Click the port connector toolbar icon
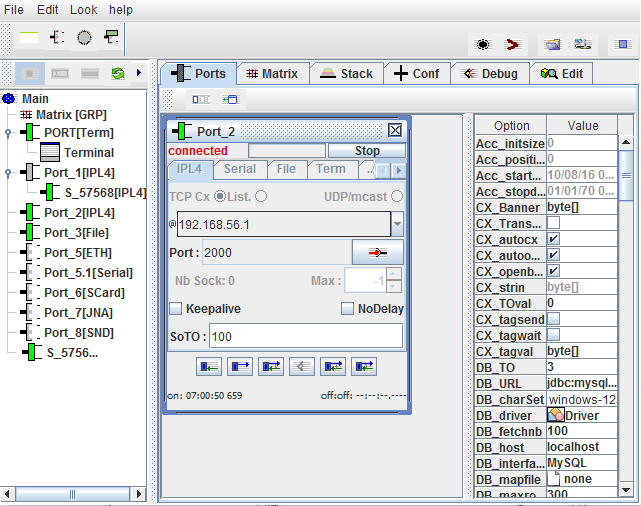 [57, 38]
